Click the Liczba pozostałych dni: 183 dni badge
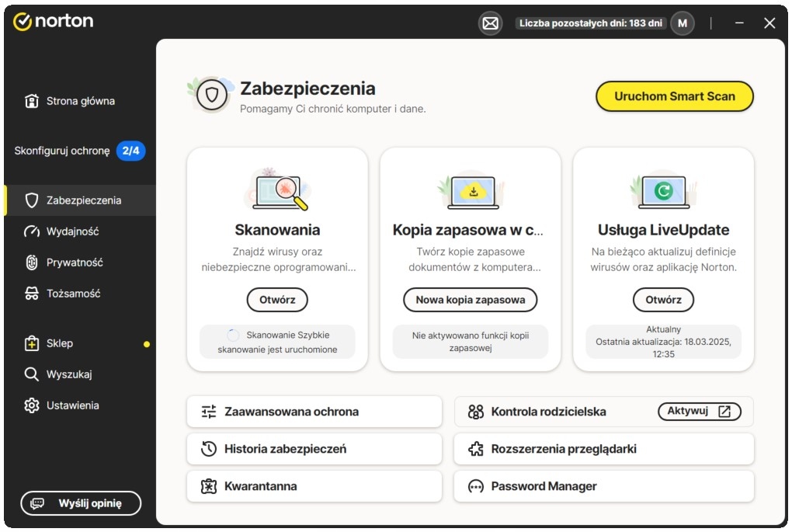This screenshot has height=532, width=792. (x=590, y=23)
